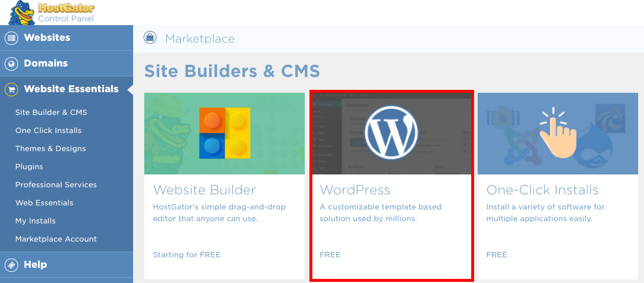Click the Websites sidebar icon
This screenshot has height=283, width=644.
click(x=11, y=38)
